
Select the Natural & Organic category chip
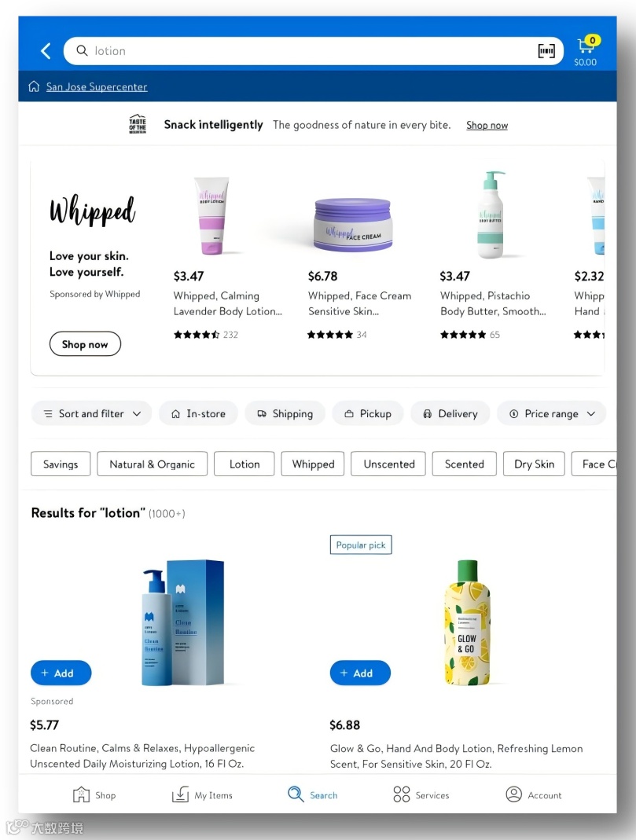click(153, 464)
